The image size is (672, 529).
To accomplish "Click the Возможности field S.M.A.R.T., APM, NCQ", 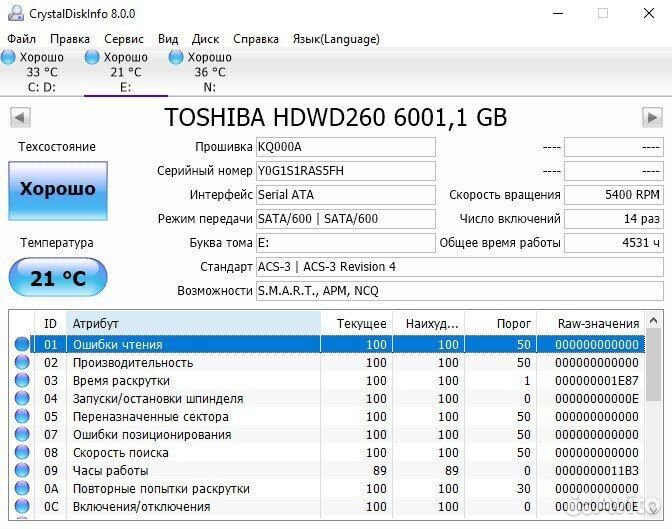I will (x=459, y=291).
